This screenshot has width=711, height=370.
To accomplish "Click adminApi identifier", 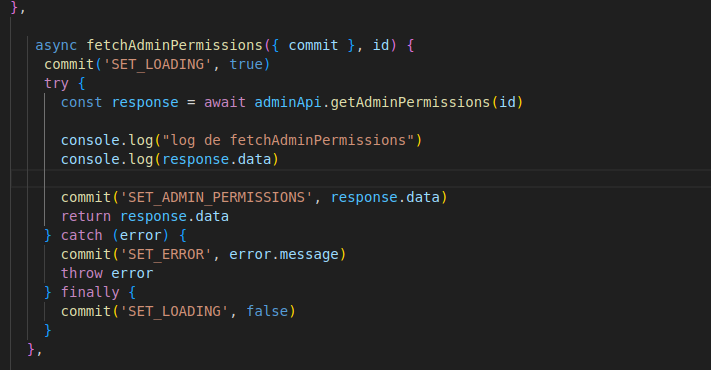I will point(288,102).
